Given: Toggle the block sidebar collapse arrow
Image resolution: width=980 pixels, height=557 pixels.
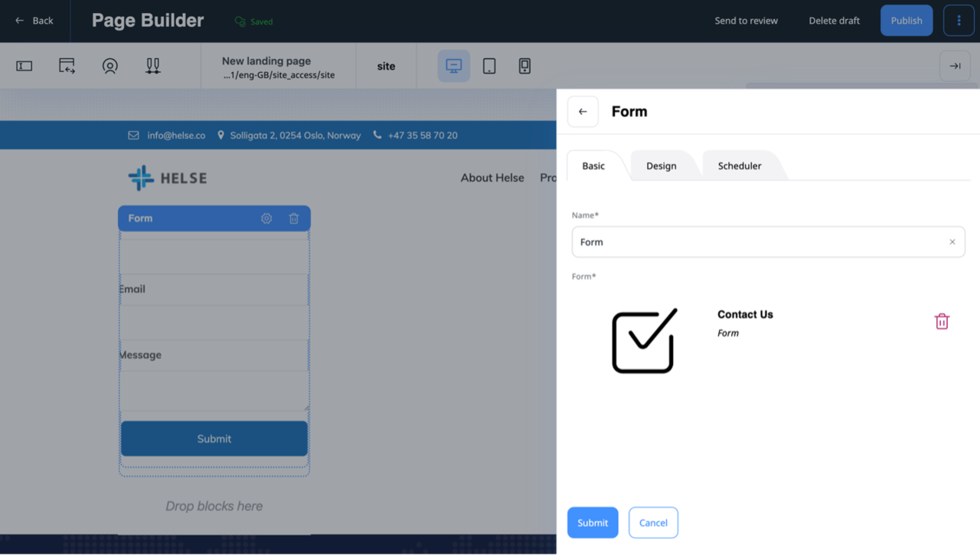Looking at the screenshot, I should pyautogui.click(x=955, y=66).
